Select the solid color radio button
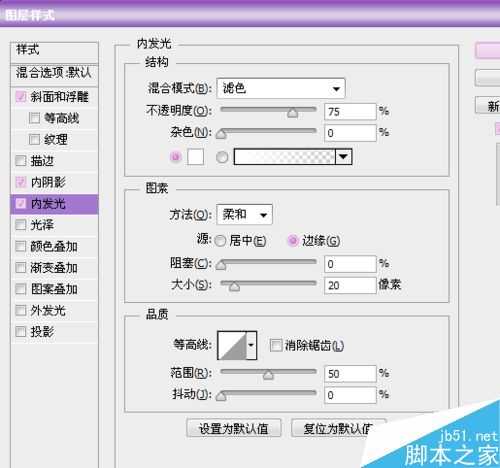 pos(176,157)
